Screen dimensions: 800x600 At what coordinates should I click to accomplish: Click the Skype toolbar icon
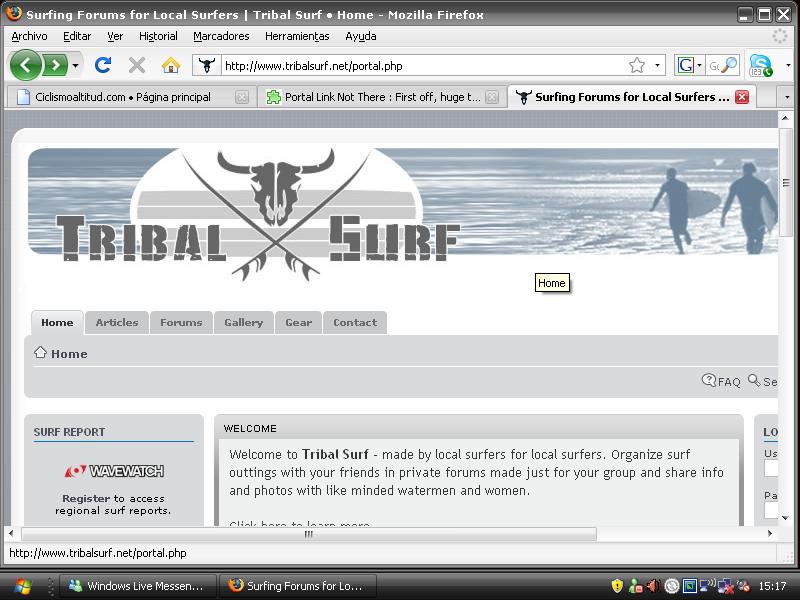(x=760, y=65)
